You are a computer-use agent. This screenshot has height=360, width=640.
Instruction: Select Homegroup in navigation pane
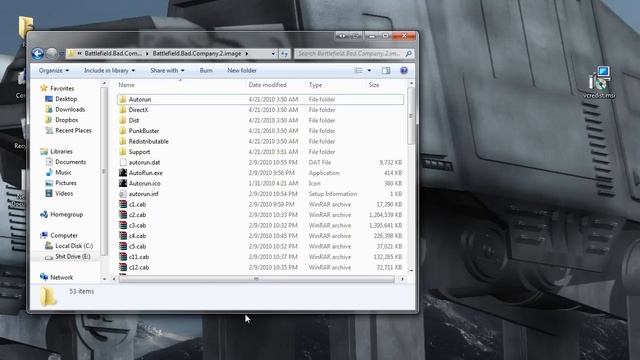point(67,214)
